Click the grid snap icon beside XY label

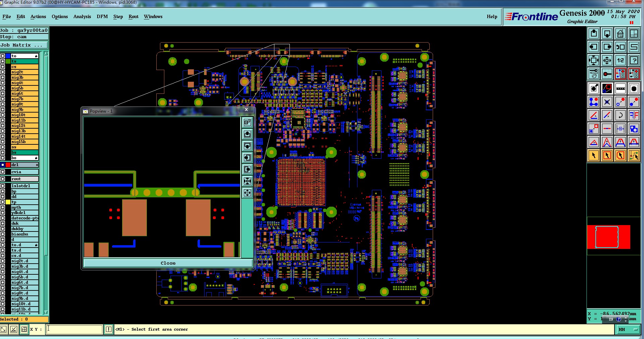point(24,329)
